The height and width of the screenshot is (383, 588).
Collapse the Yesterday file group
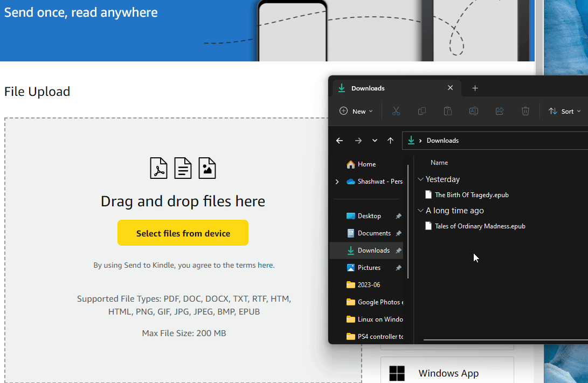[x=421, y=179]
